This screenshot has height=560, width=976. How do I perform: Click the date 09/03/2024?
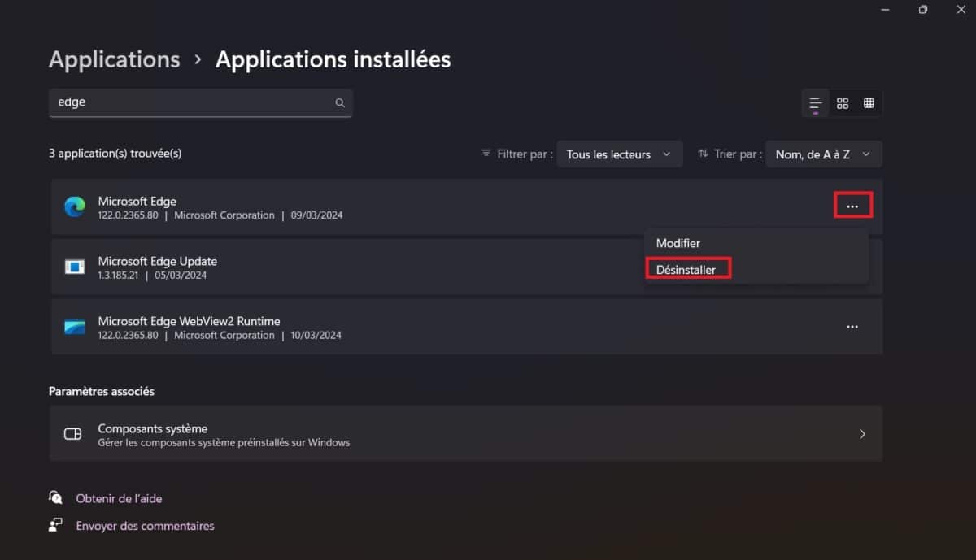tap(316, 215)
